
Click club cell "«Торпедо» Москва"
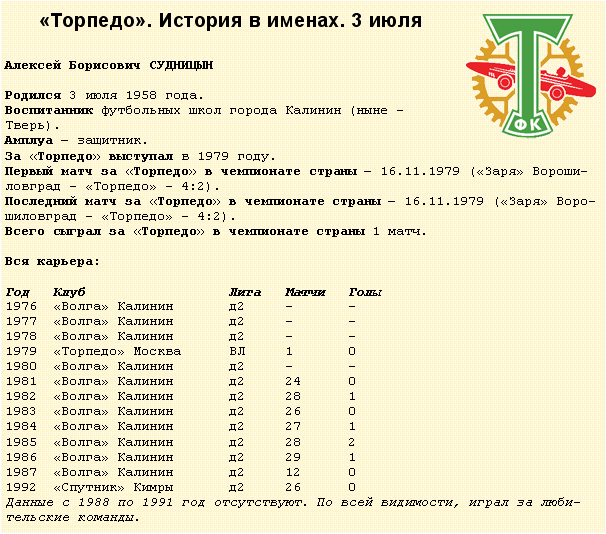pos(117,351)
